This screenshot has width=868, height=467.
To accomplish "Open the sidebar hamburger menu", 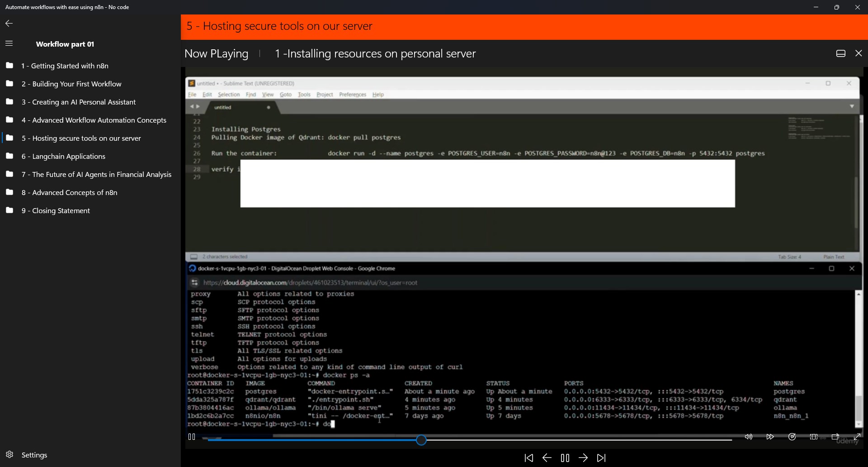I will click(x=9, y=43).
